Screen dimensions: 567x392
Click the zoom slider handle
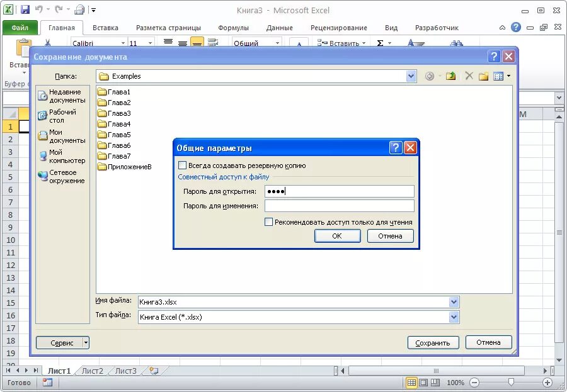tap(511, 382)
